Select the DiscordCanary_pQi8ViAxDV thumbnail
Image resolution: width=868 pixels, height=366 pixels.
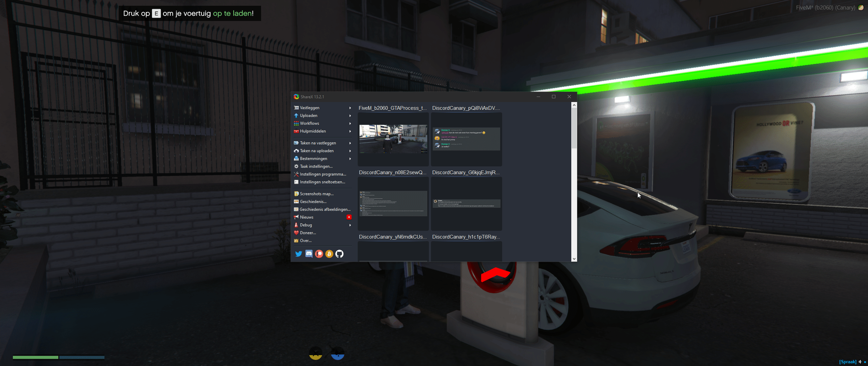(x=466, y=139)
